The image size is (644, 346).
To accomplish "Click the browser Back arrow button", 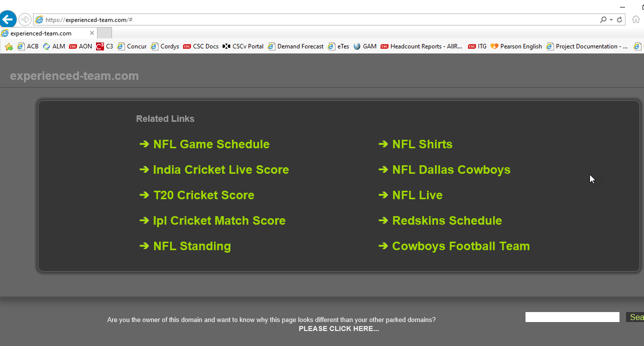I will click(x=7, y=20).
